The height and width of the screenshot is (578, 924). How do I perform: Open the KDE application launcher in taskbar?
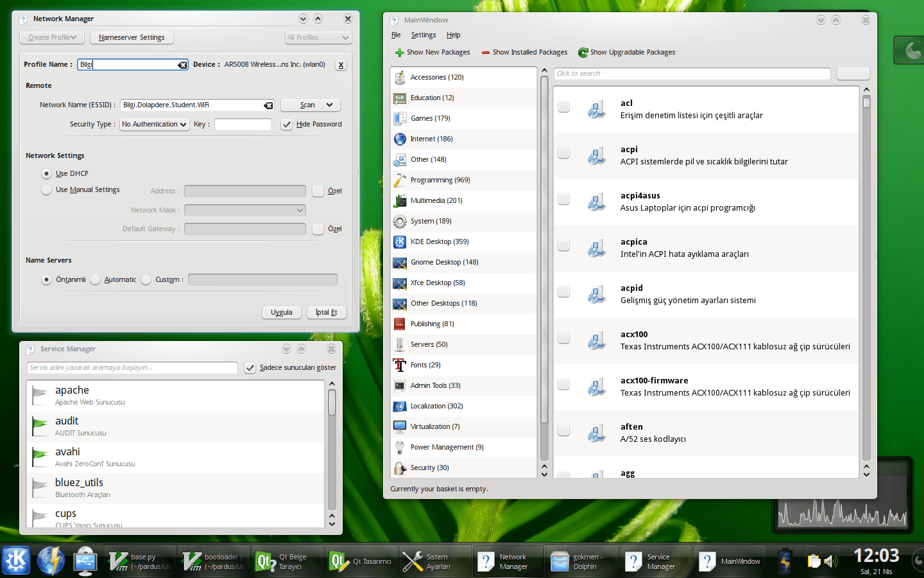click(x=16, y=561)
